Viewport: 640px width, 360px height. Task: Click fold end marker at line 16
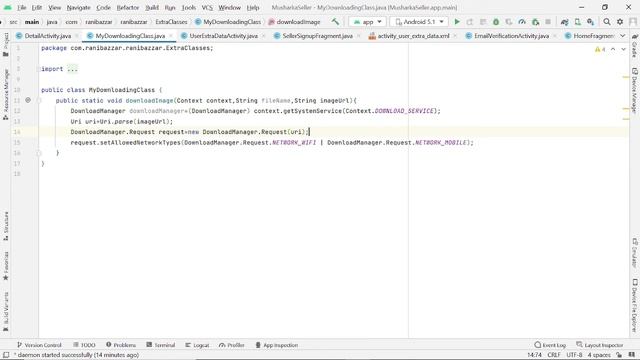tap(39, 153)
